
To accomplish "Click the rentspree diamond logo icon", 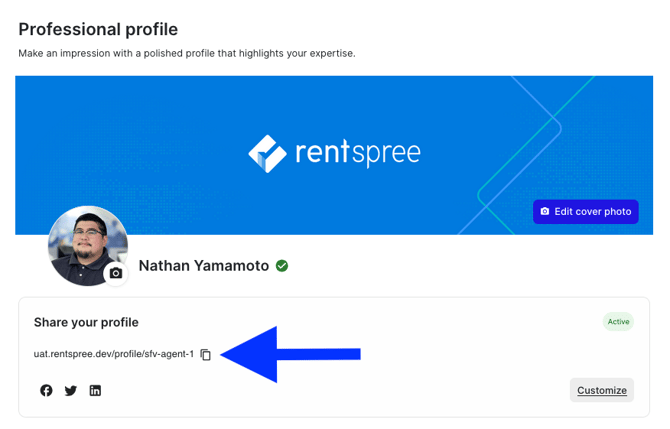I will point(267,154).
